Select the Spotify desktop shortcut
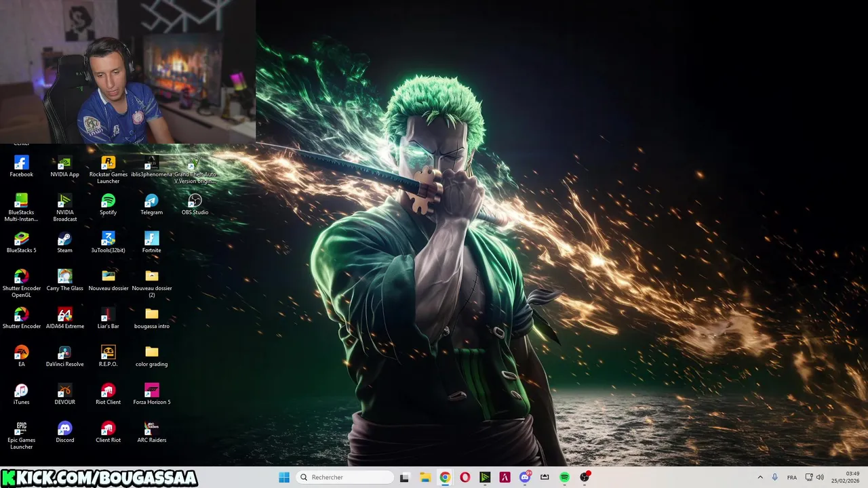Image resolution: width=868 pixels, height=488 pixels. pos(108,204)
